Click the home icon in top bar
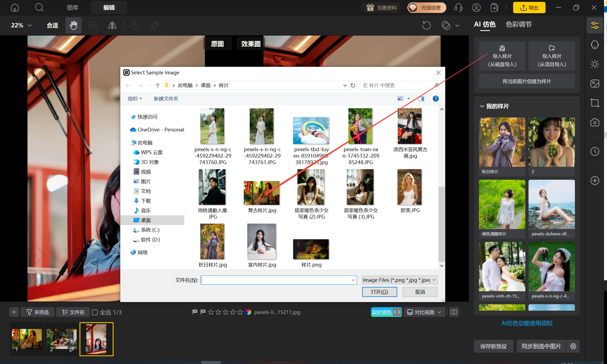Image resolution: width=607 pixels, height=364 pixels. point(15,8)
